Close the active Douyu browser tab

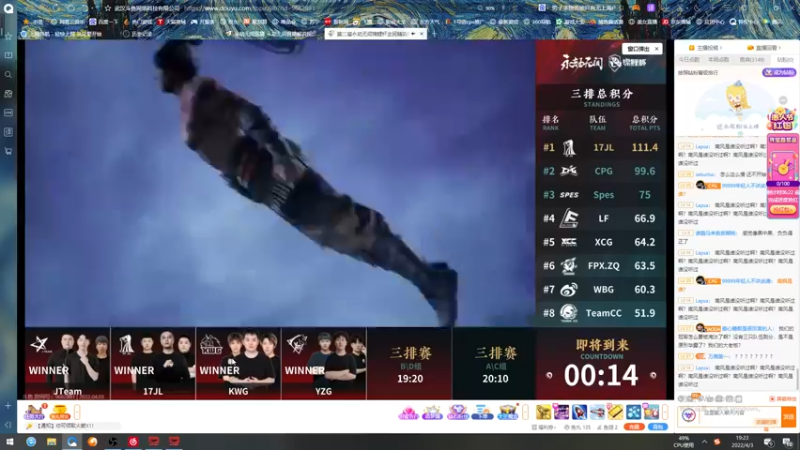pos(422,34)
